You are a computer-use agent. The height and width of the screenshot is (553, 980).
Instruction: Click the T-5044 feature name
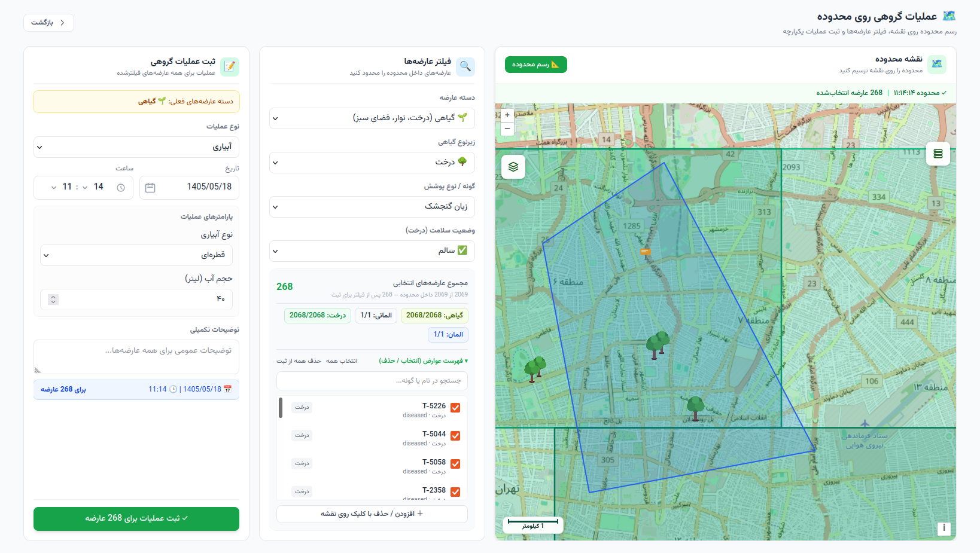point(434,434)
